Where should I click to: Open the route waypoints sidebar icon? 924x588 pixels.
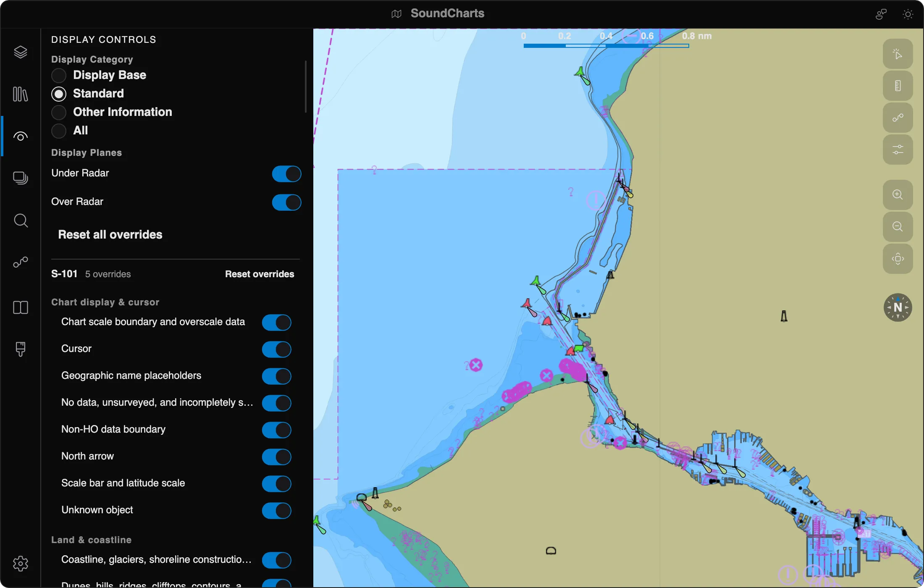[x=20, y=262]
